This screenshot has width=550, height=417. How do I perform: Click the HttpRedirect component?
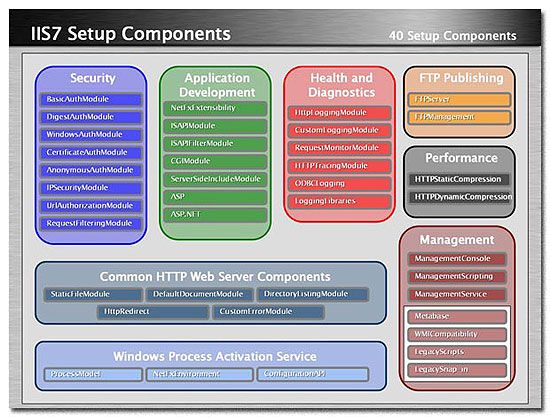pyautogui.click(x=153, y=312)
